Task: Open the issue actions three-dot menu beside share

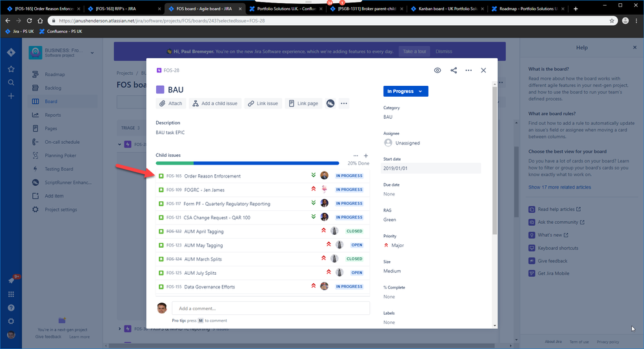Action: coord(468,70)
